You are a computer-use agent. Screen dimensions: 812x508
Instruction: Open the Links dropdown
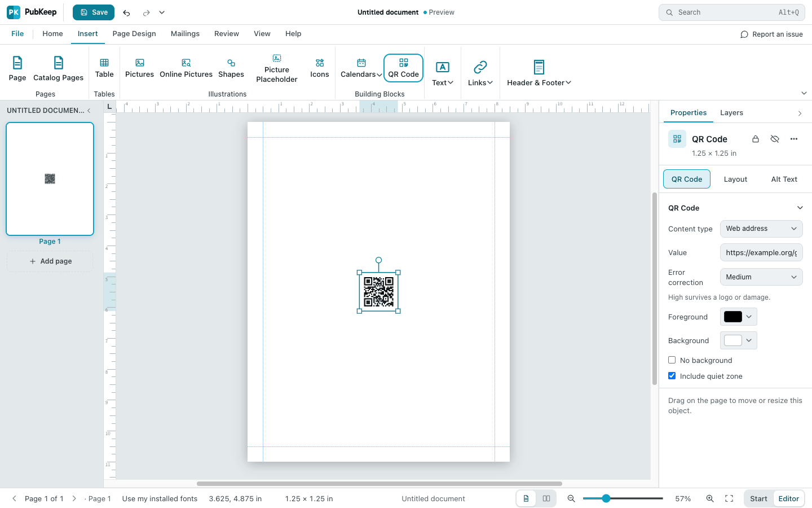point(480,73)
